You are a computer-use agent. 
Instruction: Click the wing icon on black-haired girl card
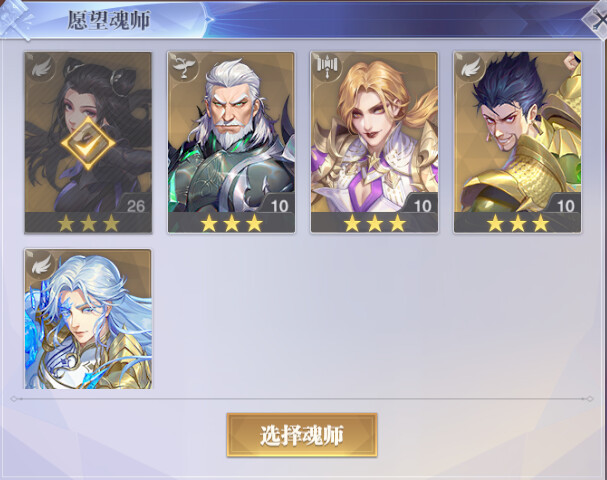41,69
